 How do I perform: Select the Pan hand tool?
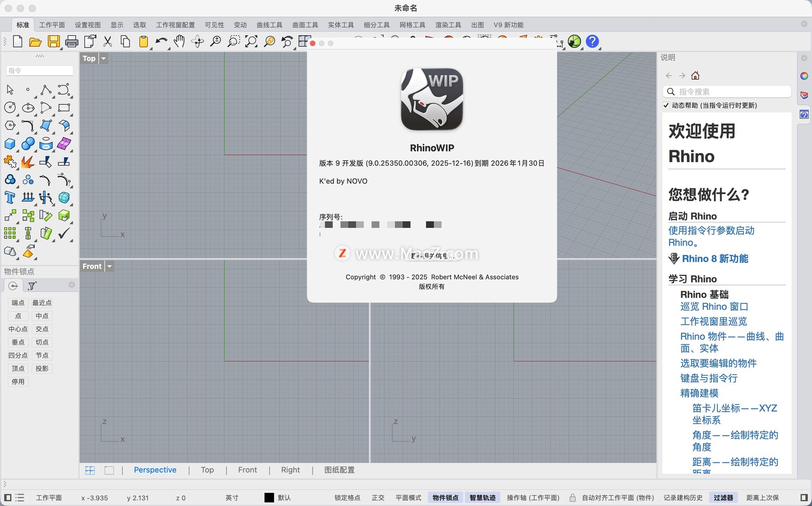click(179, 41)
